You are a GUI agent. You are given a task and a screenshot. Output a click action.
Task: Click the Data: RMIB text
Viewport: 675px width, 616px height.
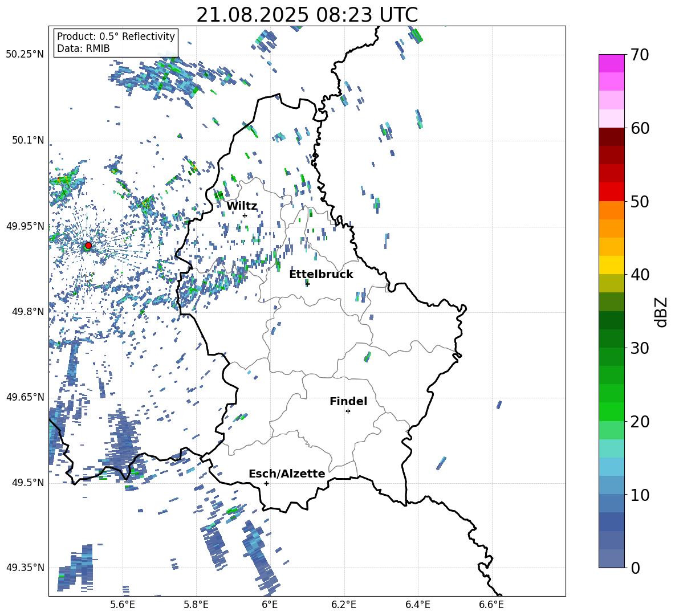(x=83, y=48)
